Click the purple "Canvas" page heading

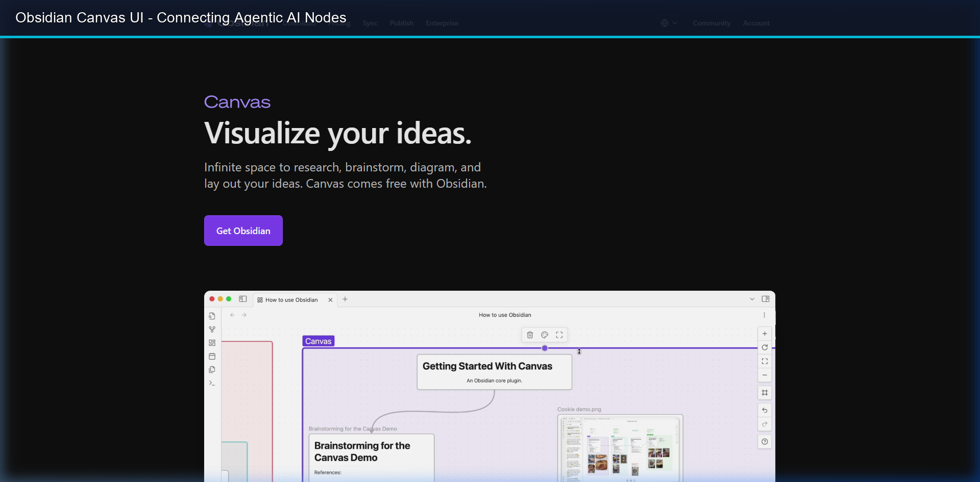point(237,102)
